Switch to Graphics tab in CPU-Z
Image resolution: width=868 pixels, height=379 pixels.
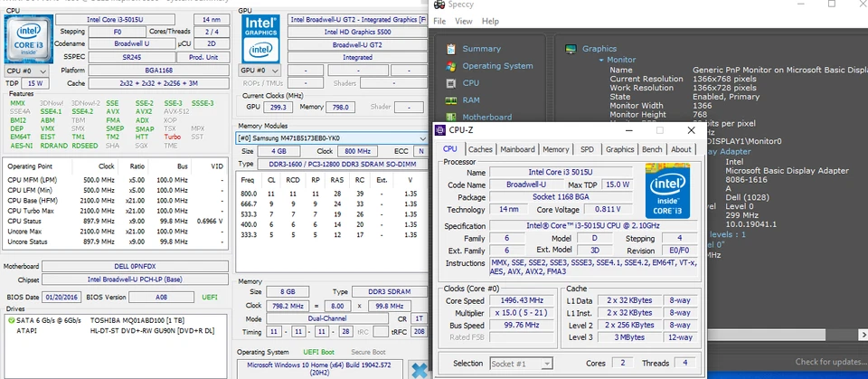pos(619,149)
